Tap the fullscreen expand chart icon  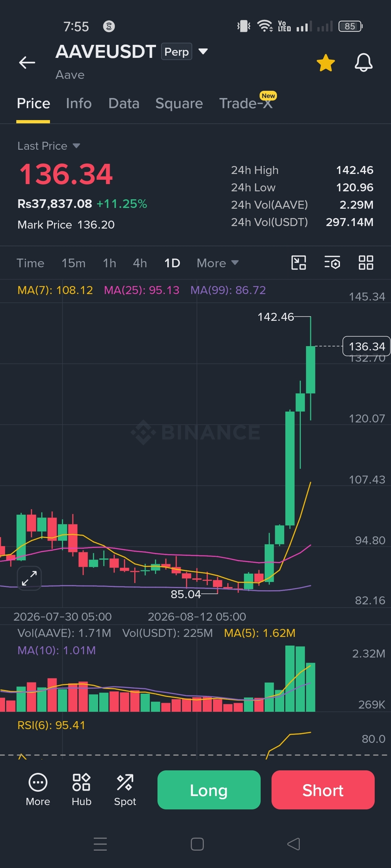click(x=29, y=578)
